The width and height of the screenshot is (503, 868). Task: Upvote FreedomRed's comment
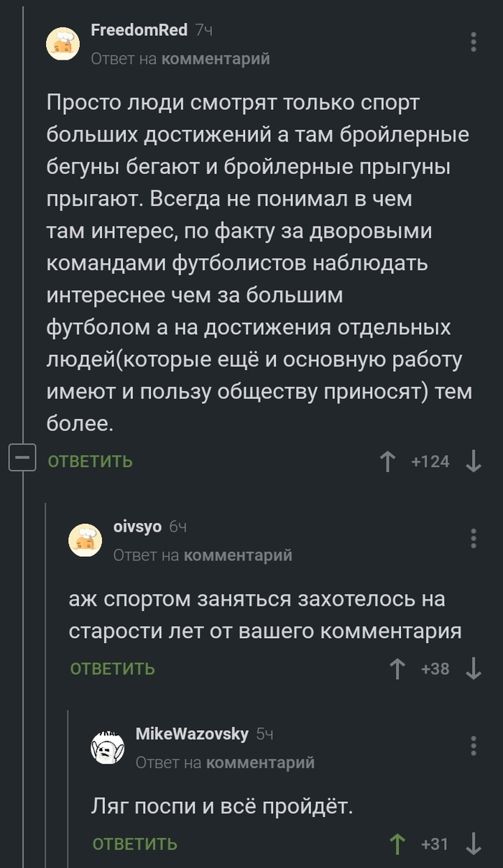388,462
